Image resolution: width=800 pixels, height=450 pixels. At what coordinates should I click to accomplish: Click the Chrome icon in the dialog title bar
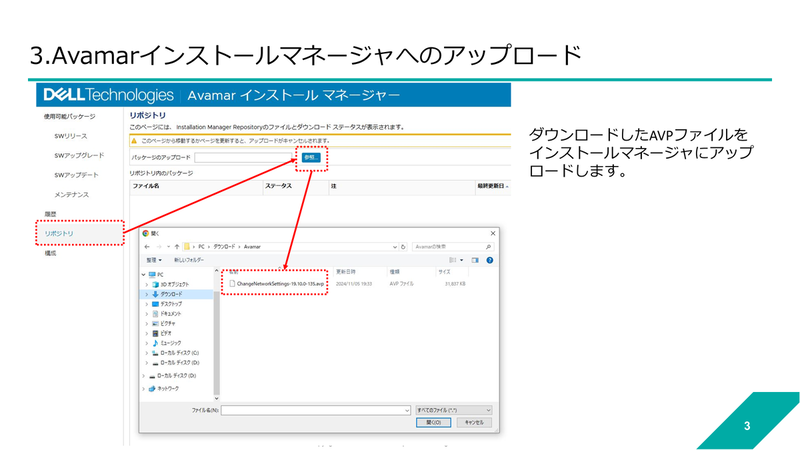145,233
